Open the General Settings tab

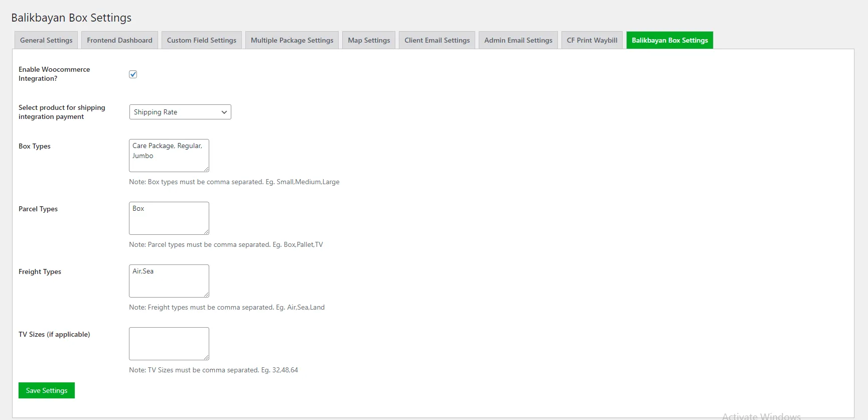pyautogui.click(x=46, y=40)
